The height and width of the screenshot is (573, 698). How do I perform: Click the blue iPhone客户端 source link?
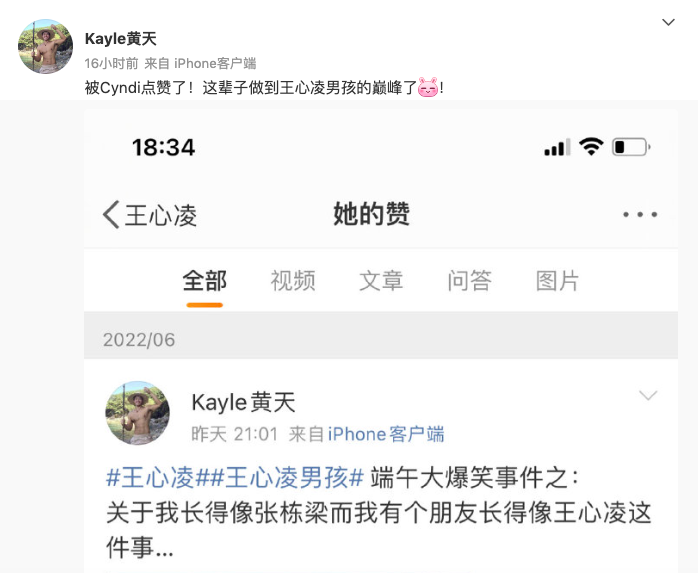(x=386, y=434)
